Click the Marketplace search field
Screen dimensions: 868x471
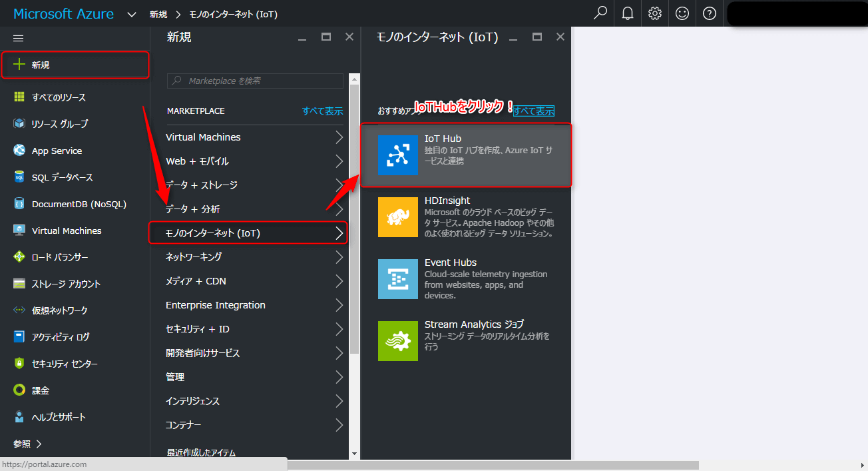256,81
